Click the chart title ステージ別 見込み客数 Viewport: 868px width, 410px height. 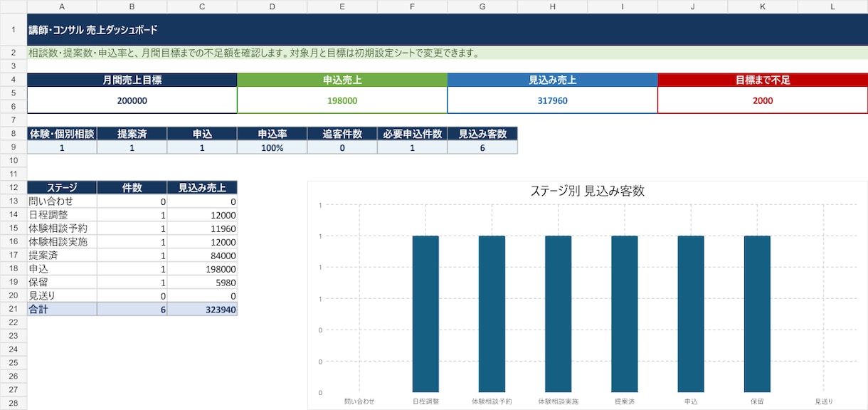(x=588, y=191)
